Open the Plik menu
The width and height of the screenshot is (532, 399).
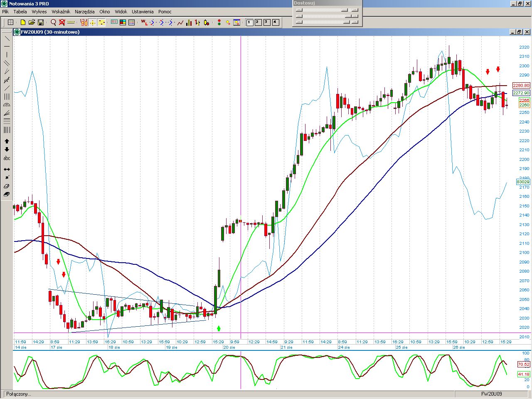5,12
